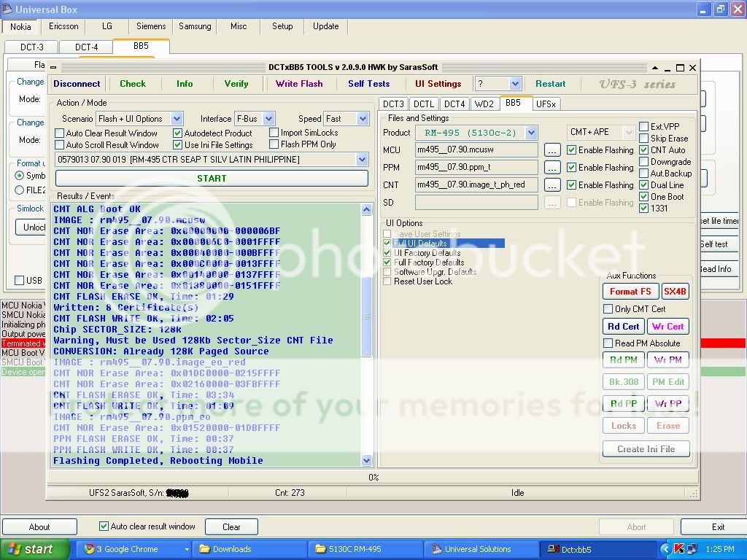The height and width of the screenshot is (560, 747).
Task: Open Samsung tab in Universal Box
Action: [195, 26]
